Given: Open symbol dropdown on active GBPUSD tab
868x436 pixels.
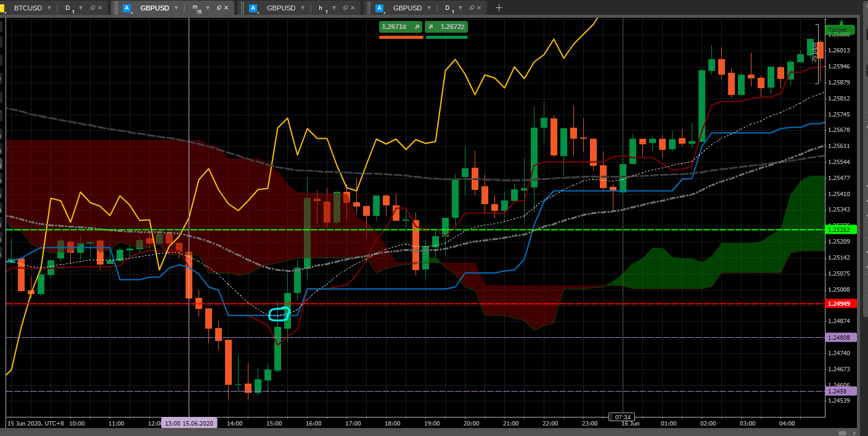Looking at the screenshot, I should 176,8.
